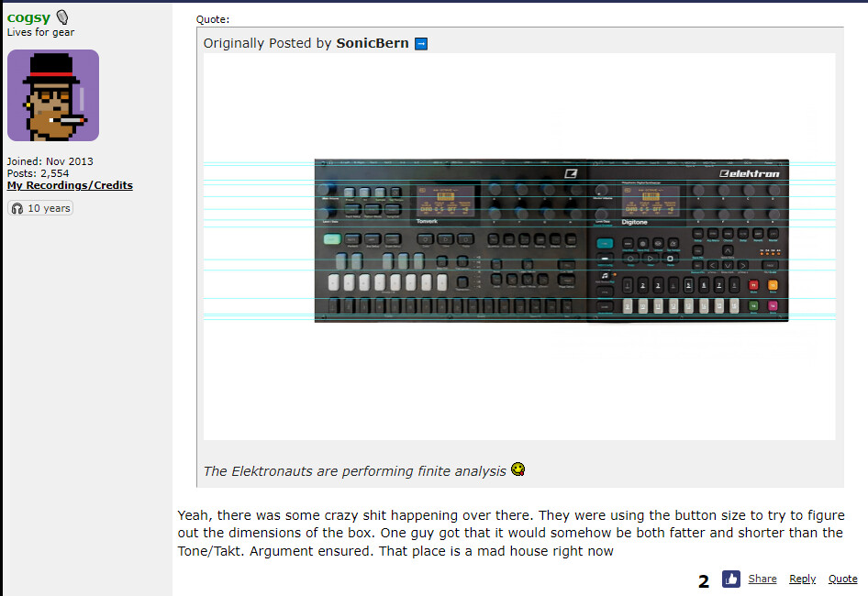View SonicBern's original post arrow icon
The height and width of the screenshot is (596, 868).
click(x=421, y=44)
